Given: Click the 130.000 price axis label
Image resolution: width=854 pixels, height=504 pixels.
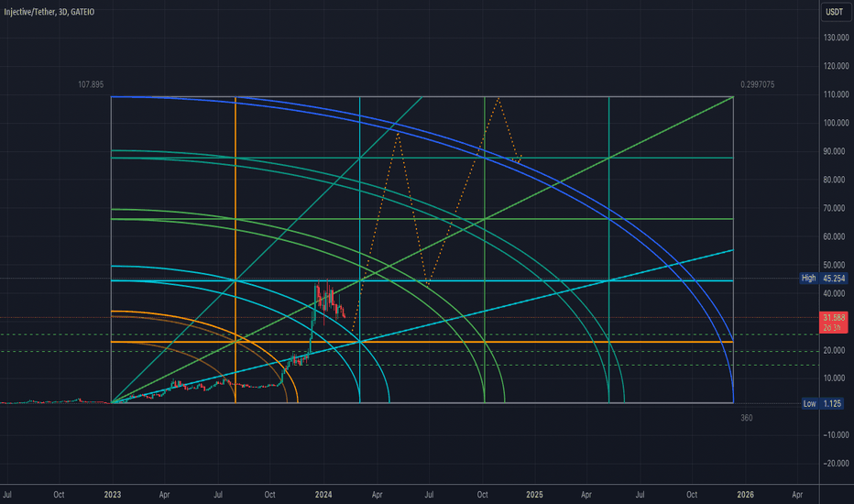Looking at the screenshot, I should [836, 38].
